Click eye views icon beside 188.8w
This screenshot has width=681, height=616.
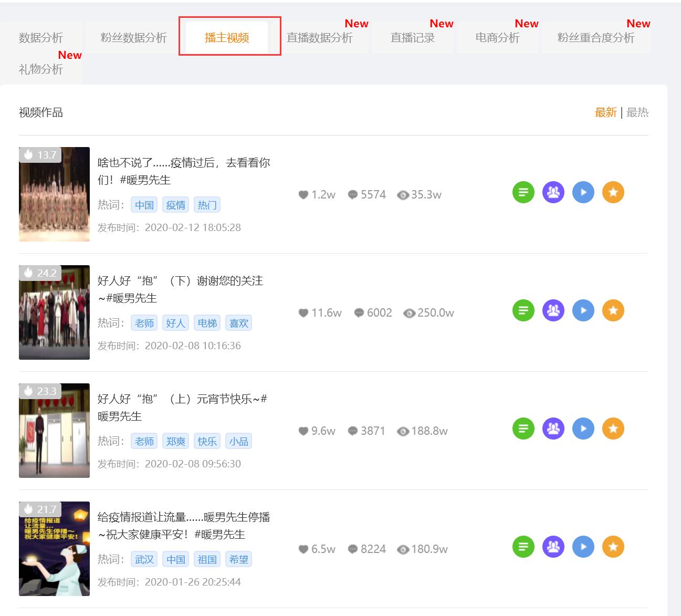point(403,432)
